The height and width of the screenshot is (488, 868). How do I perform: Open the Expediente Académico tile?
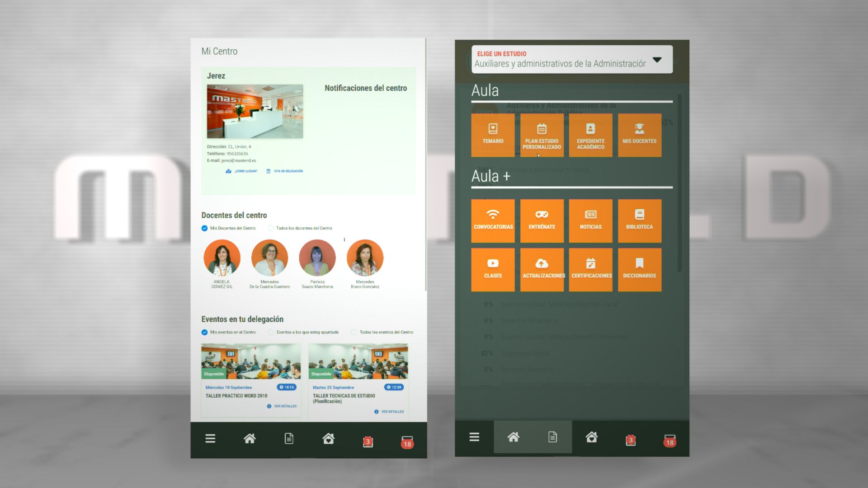[x=590, y=135]
